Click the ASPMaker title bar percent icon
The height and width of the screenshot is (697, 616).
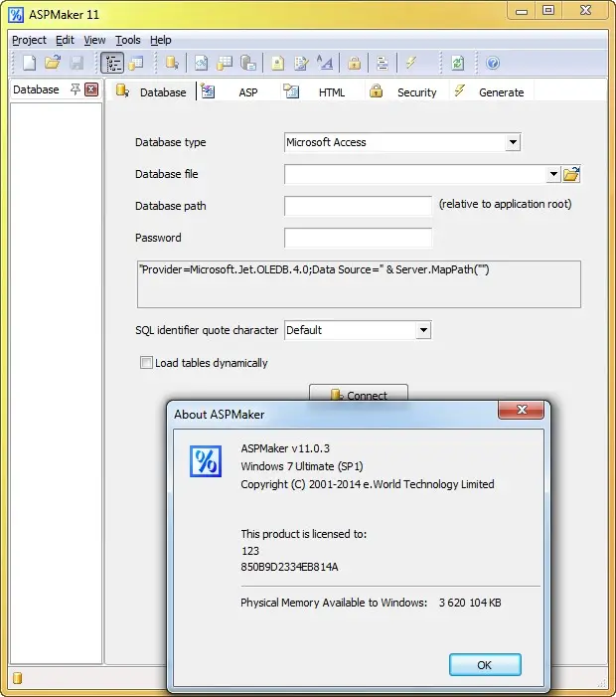16,15
